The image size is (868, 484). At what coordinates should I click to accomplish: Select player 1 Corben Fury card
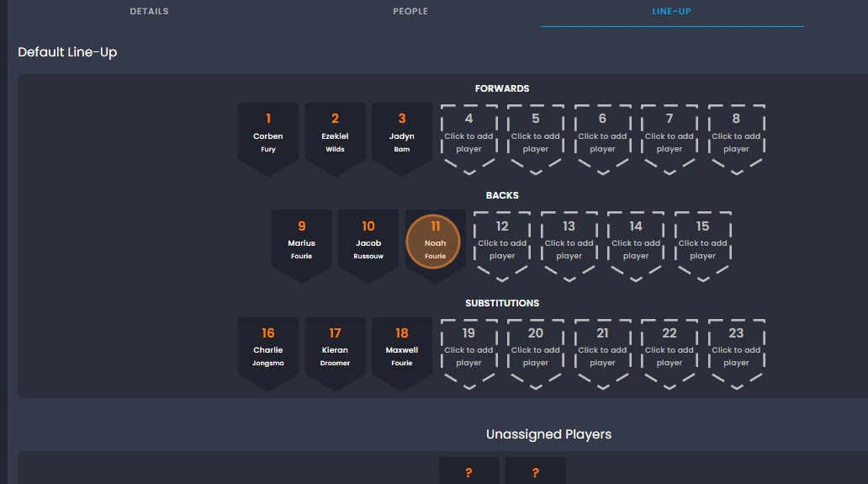[268, 139]
